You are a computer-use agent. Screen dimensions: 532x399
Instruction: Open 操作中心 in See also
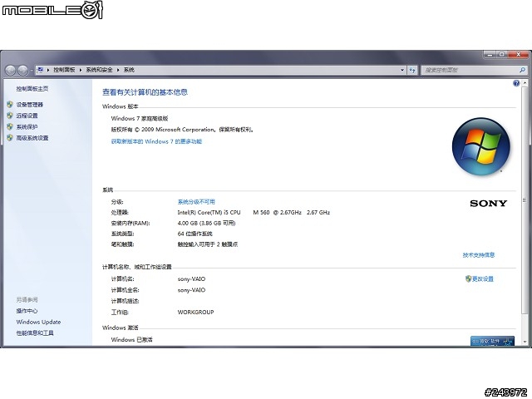(27, 311)
